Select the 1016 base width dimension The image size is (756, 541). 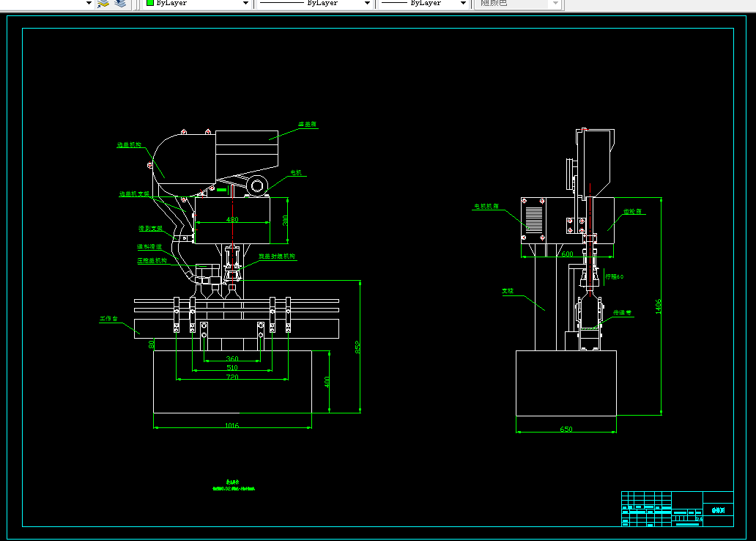click(x=232, y=425)
